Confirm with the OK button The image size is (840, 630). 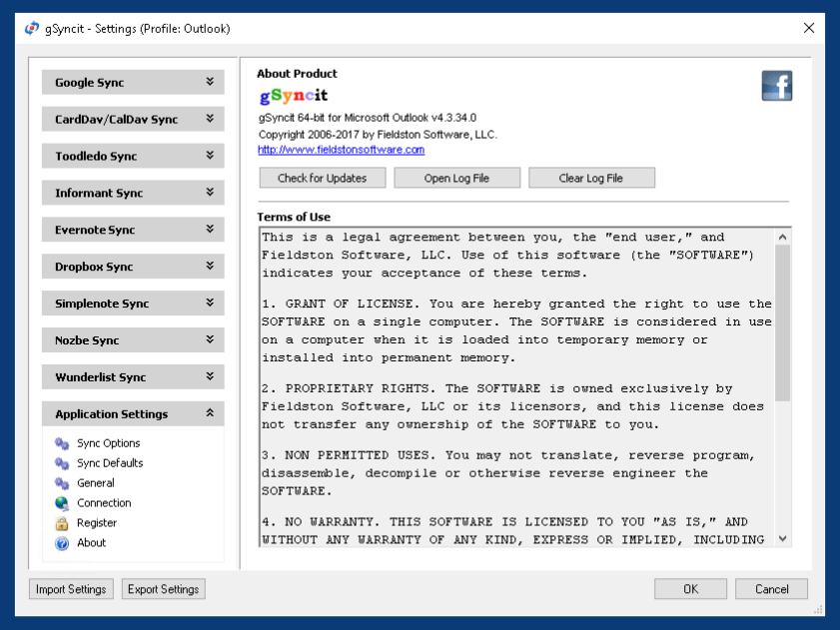[x=690, y=589]
